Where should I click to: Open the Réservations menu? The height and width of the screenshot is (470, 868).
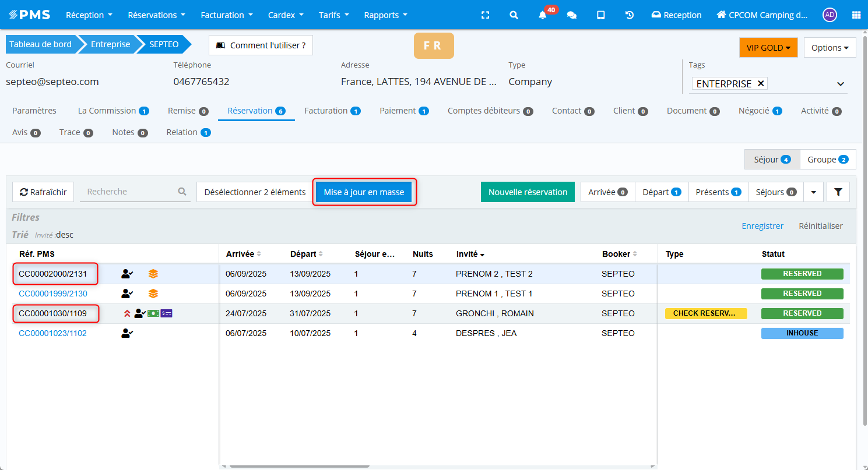click(156, 15)
